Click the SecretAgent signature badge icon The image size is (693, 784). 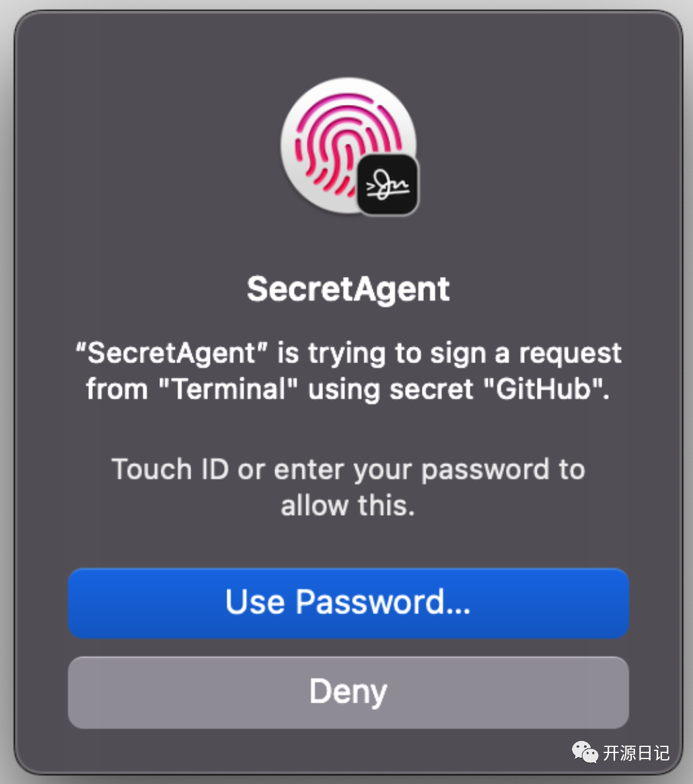(388, 185)
